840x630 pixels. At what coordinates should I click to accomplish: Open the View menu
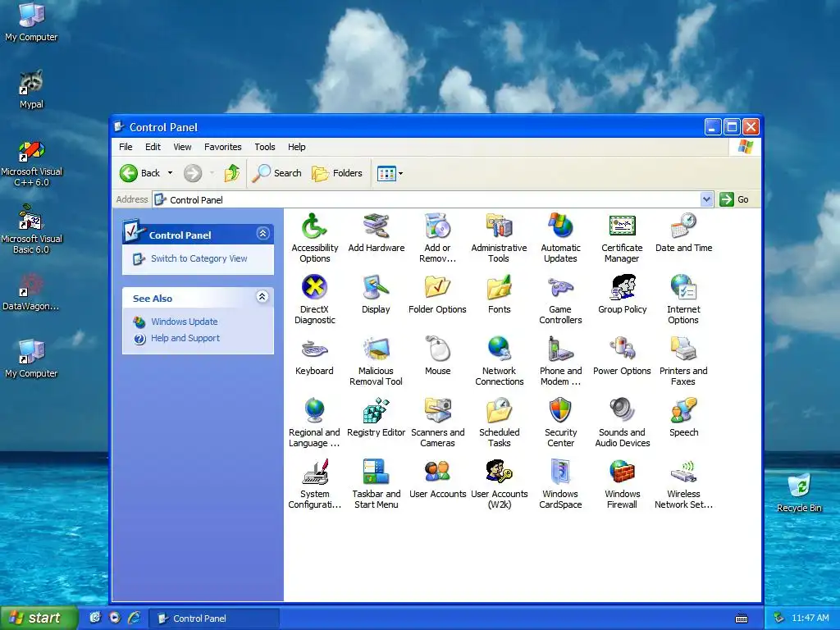(x=182, y=147)
